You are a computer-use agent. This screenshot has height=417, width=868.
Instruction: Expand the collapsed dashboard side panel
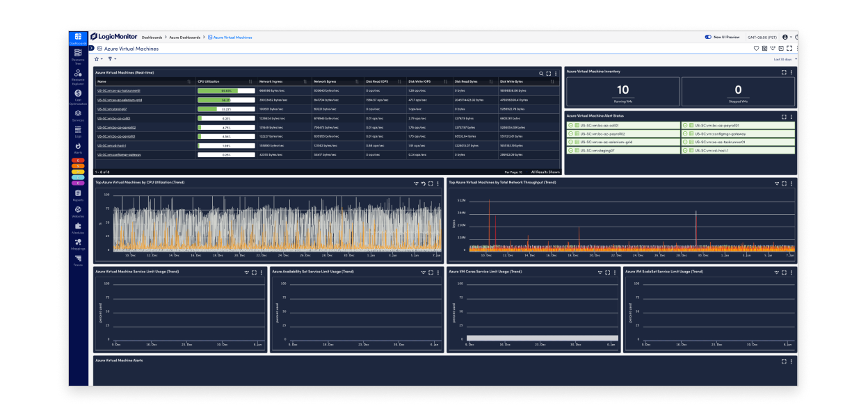click(91, 48)
